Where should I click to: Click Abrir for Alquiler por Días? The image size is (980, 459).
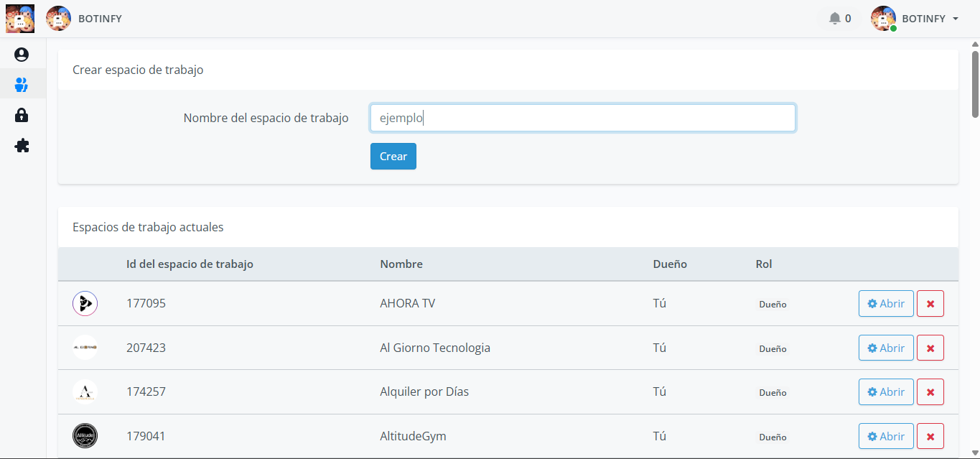click(x=886, y=392)
